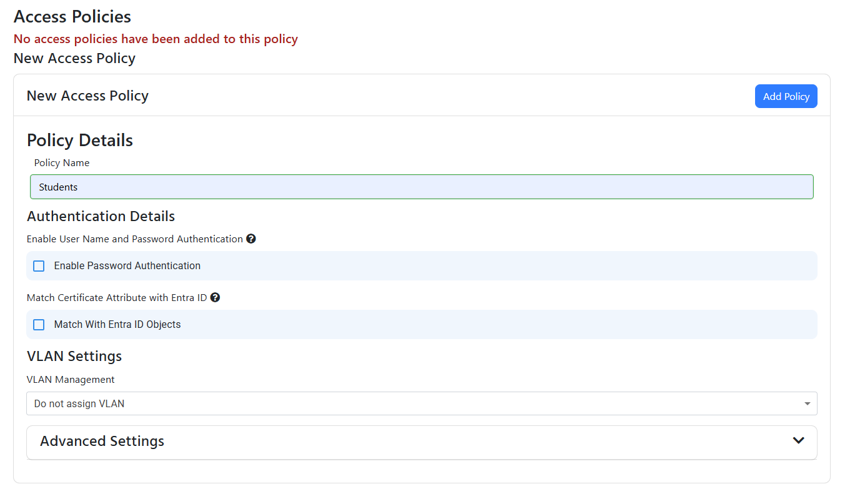Click the Add Policy button

[786, 96]
